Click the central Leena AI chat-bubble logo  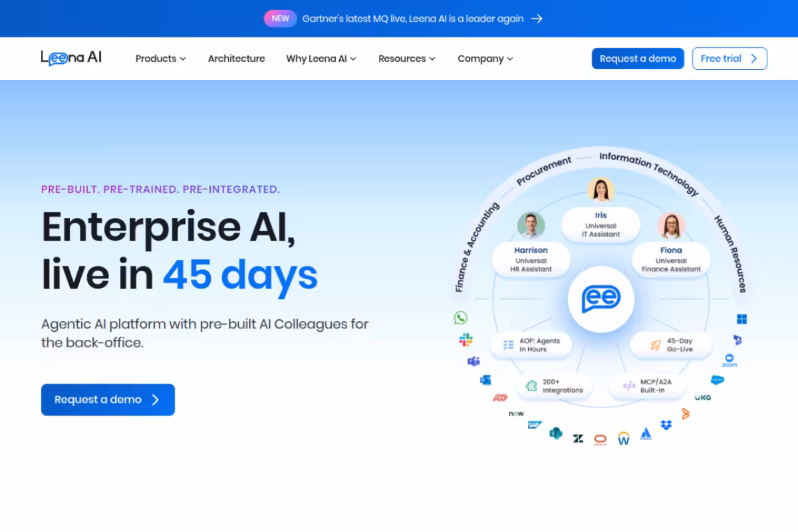[x=601, y=299]
